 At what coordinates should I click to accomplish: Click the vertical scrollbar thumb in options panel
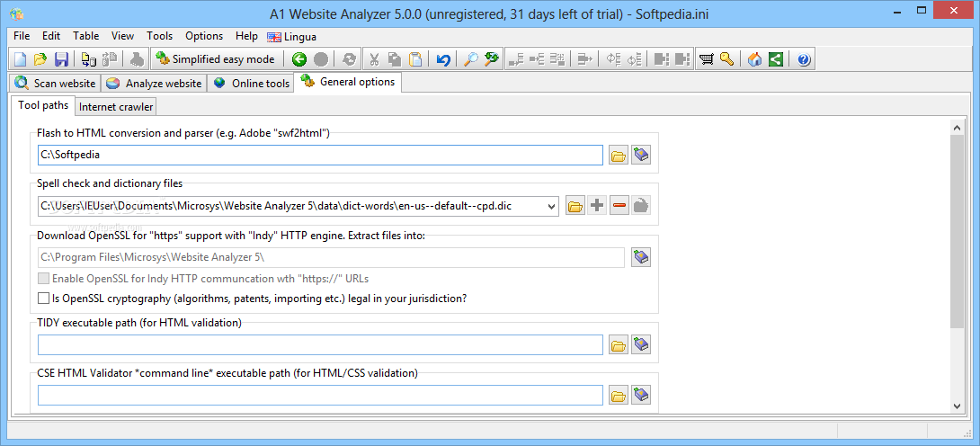pyautogui.click(x=957, y=230)
